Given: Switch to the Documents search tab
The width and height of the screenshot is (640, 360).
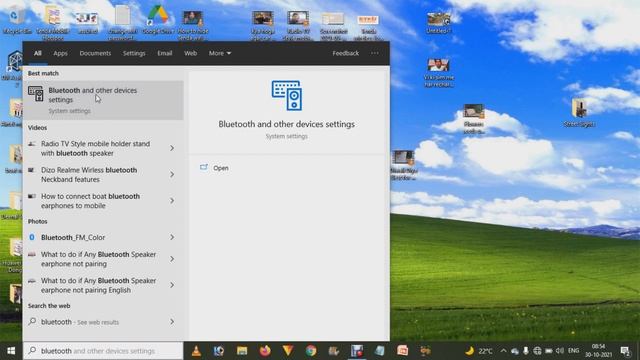Looking at the screenshot, I should pos(95,53).
